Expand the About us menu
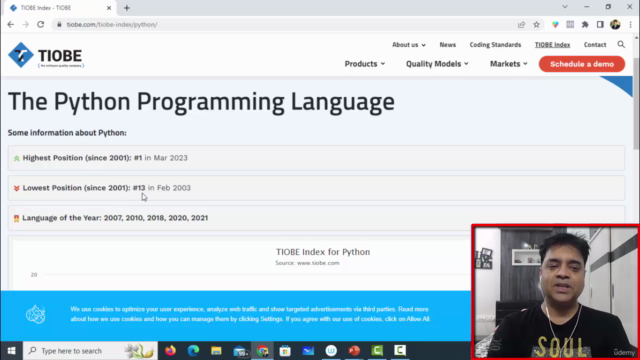This screenshot has height=360, width=640. [409, 44]
